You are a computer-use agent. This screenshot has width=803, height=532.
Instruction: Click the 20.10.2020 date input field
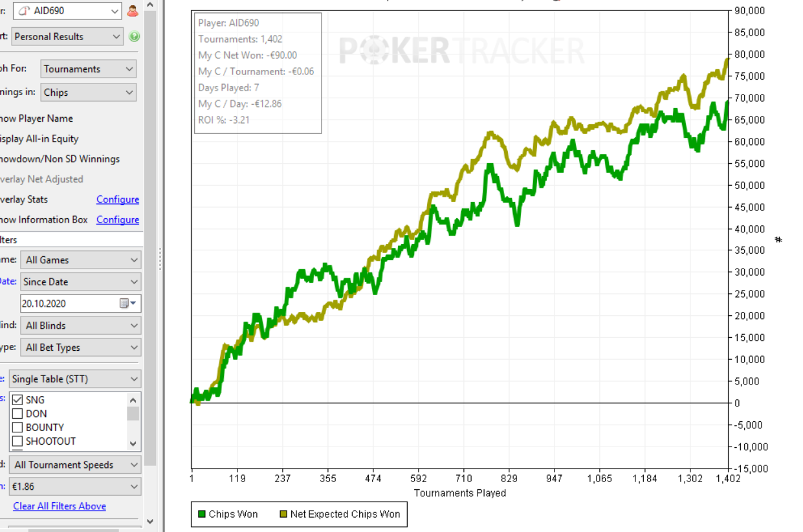[x=68, y=304]
